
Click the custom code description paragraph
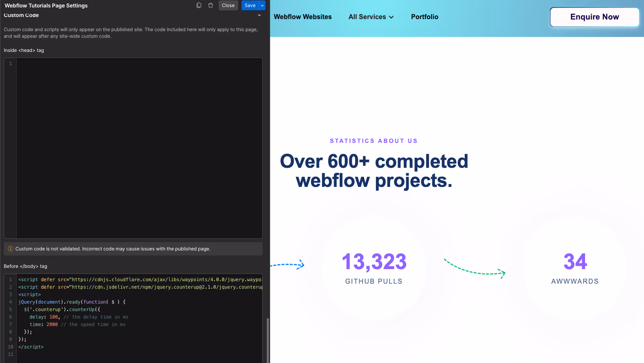[131, 33]
